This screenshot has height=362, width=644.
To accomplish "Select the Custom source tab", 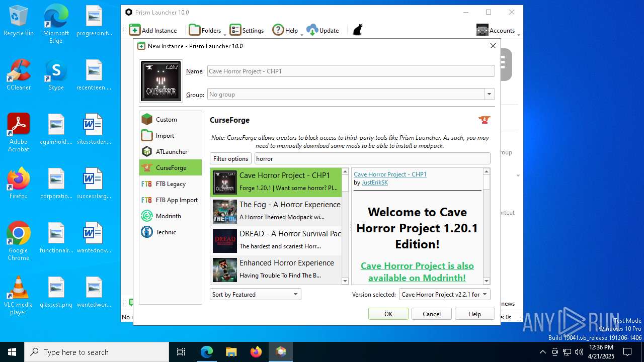I will [x=171, y=119].
